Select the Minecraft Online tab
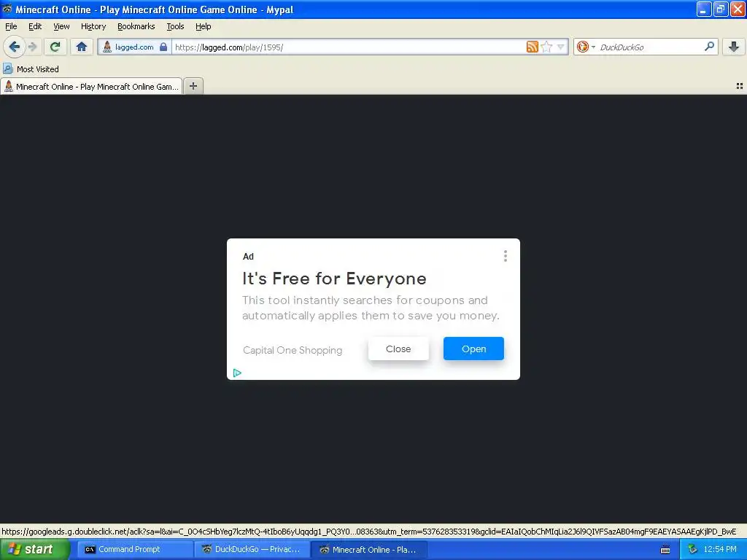Image resolution: width=747 pixels, height=560 pixels. point(91,86)
